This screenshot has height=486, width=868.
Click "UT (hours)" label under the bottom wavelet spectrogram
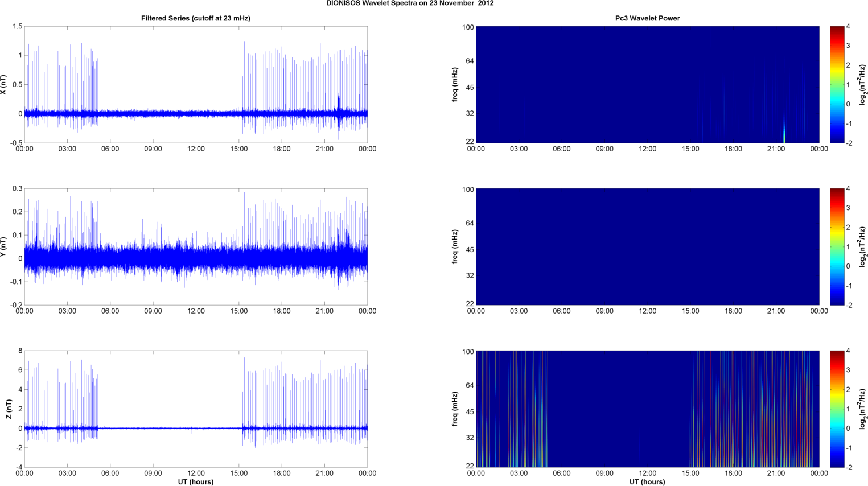click(647, 482)
